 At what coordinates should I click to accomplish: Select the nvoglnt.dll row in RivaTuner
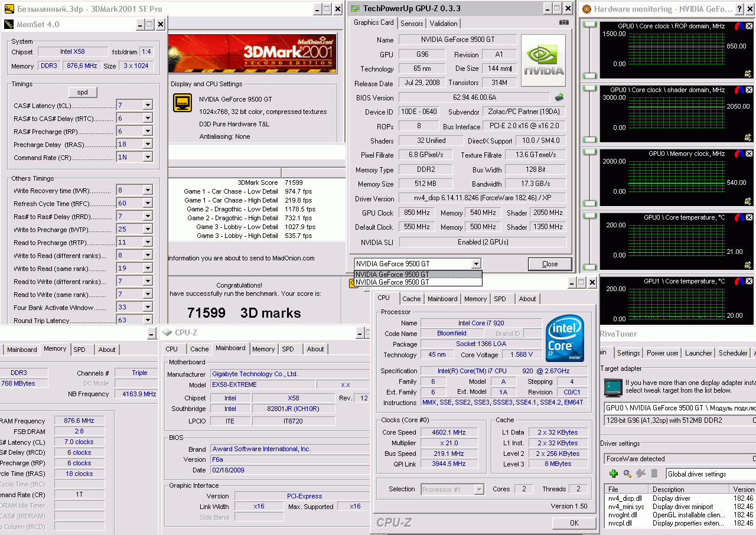click(x=680, y=515)
